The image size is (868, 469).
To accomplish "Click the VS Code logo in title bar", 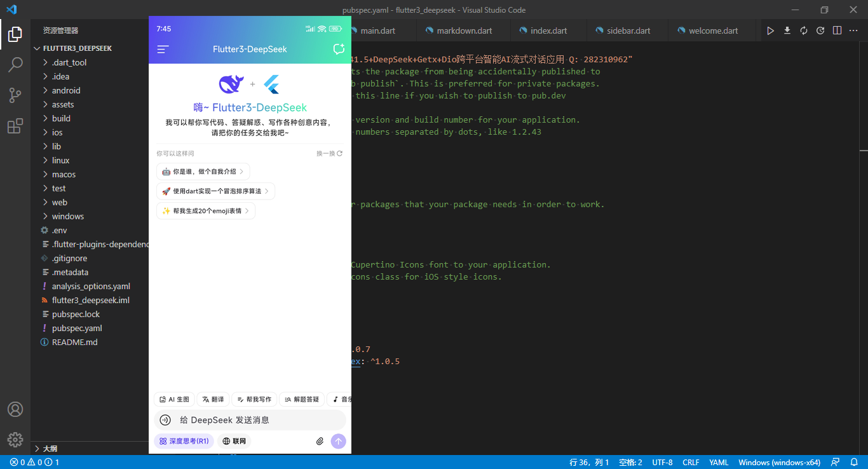I will (11, 10).
